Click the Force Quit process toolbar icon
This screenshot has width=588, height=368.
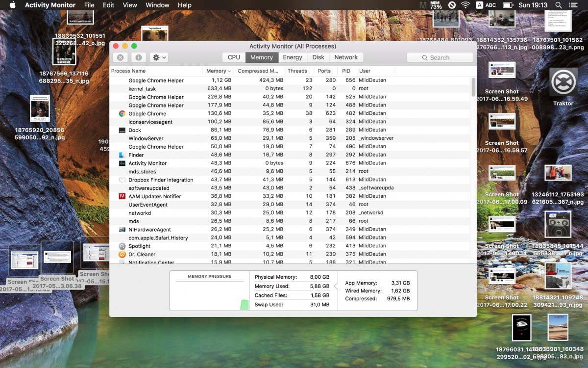(x=121, y=57)
